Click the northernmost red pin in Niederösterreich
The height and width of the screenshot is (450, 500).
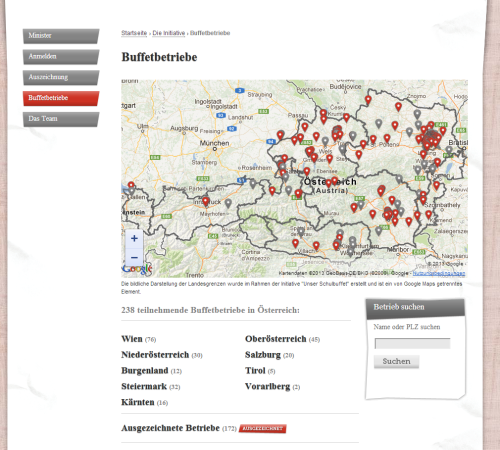368,100
